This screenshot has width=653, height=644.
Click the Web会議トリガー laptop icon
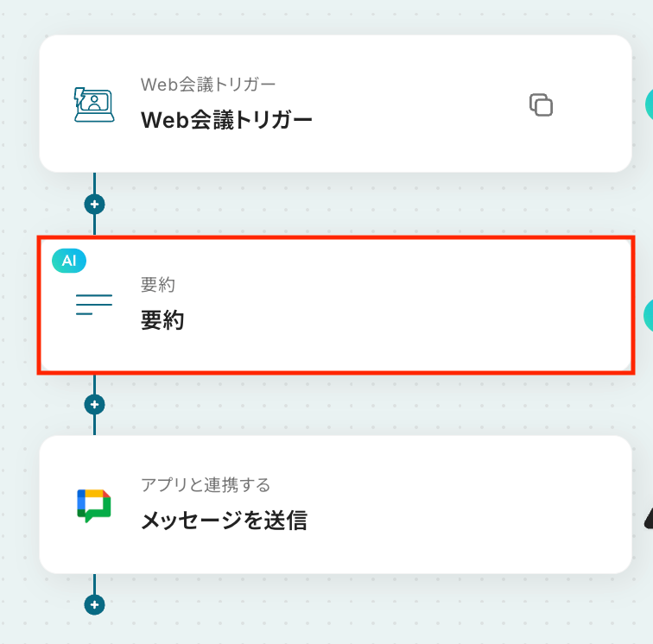(94, 104)
